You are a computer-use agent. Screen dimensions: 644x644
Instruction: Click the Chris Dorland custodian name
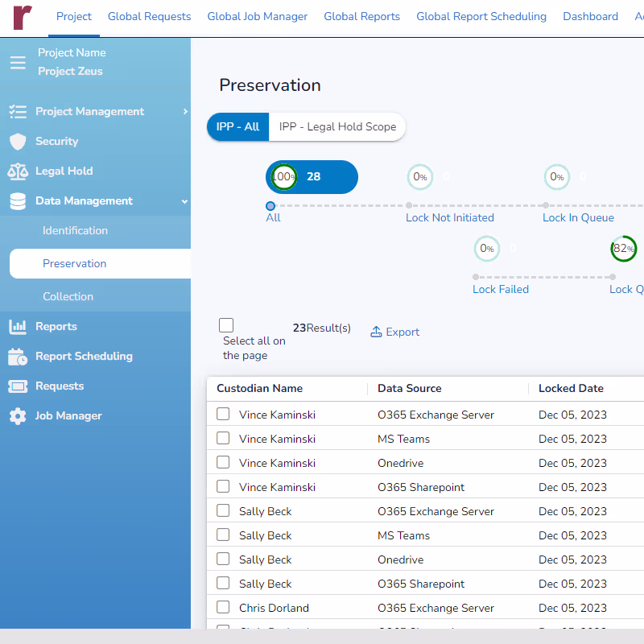(x=274, y=609)
